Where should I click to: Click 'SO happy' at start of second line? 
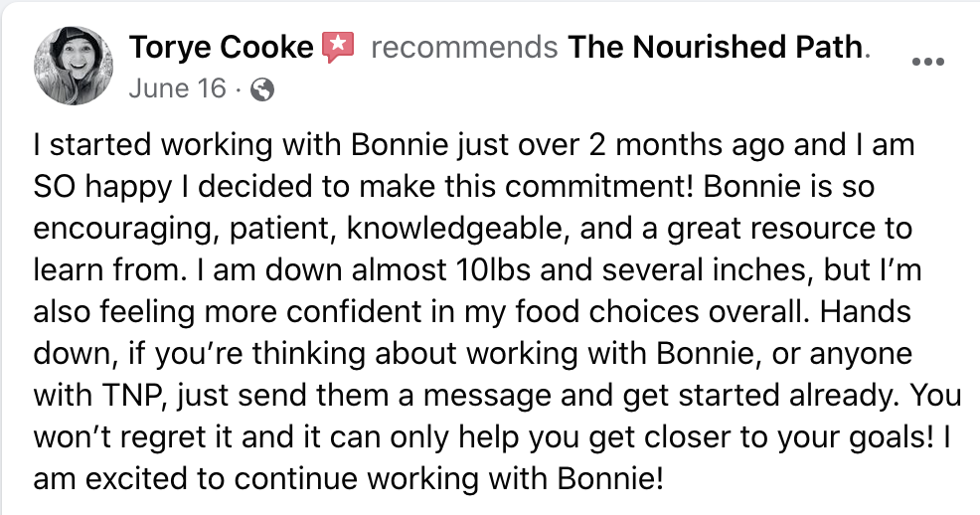tap(101, 187)
